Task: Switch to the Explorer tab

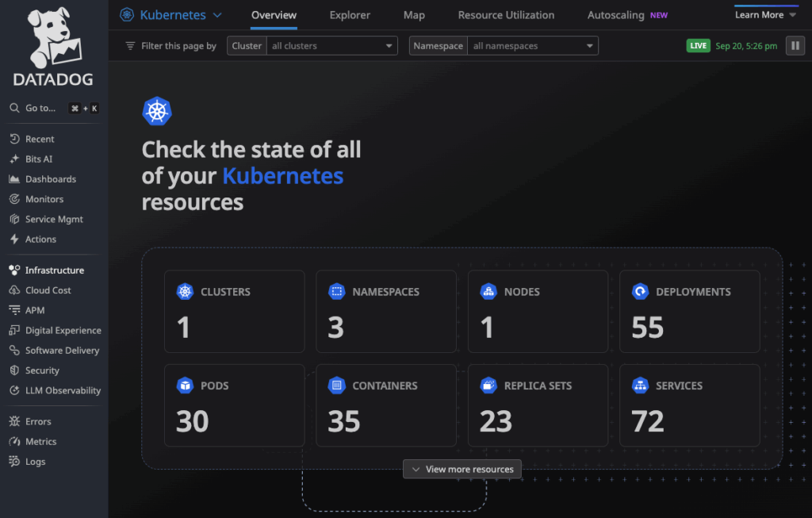Action: click(x=350, y=15)
